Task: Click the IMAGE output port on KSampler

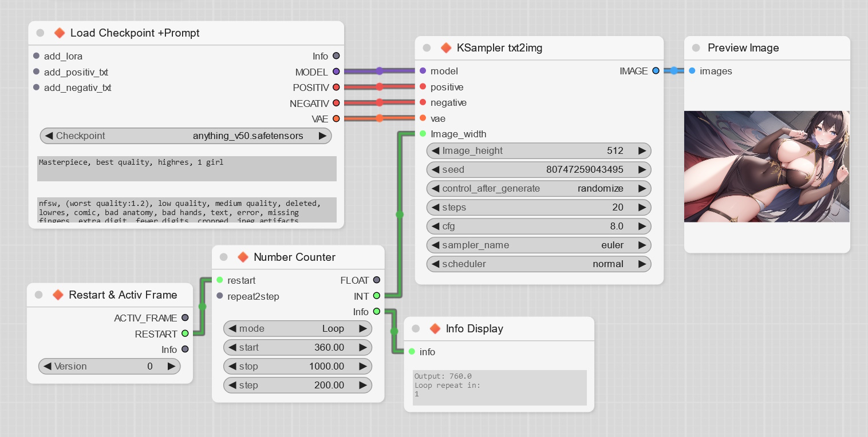Action: [x=656, y=71]
